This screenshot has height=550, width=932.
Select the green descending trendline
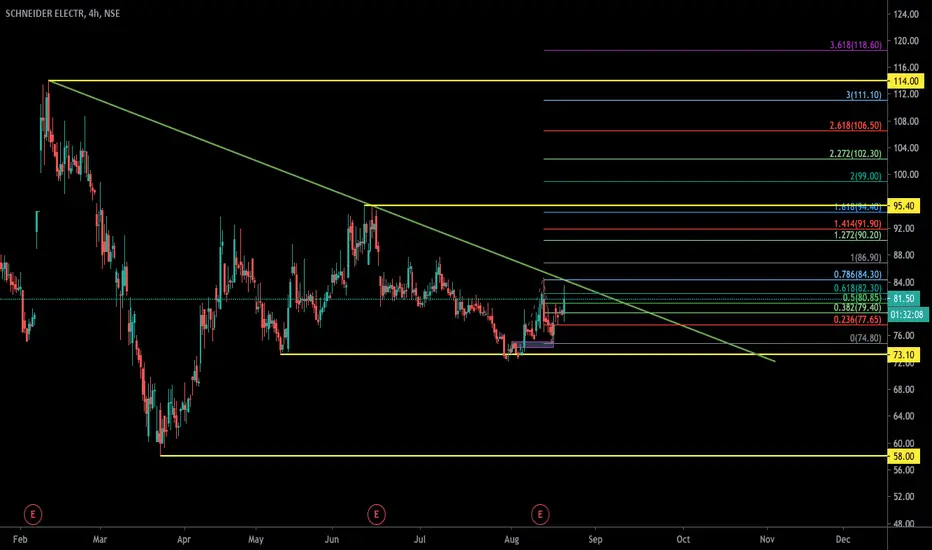tap(410, 221)
